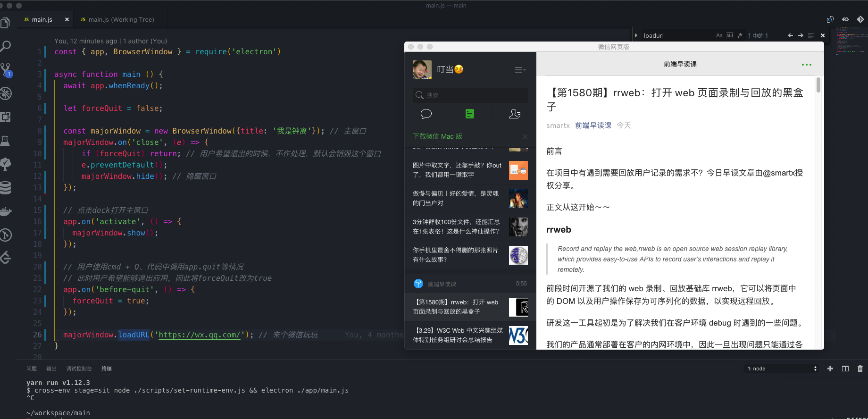
Task: Open the database view in activity bar
Action: 5,188
